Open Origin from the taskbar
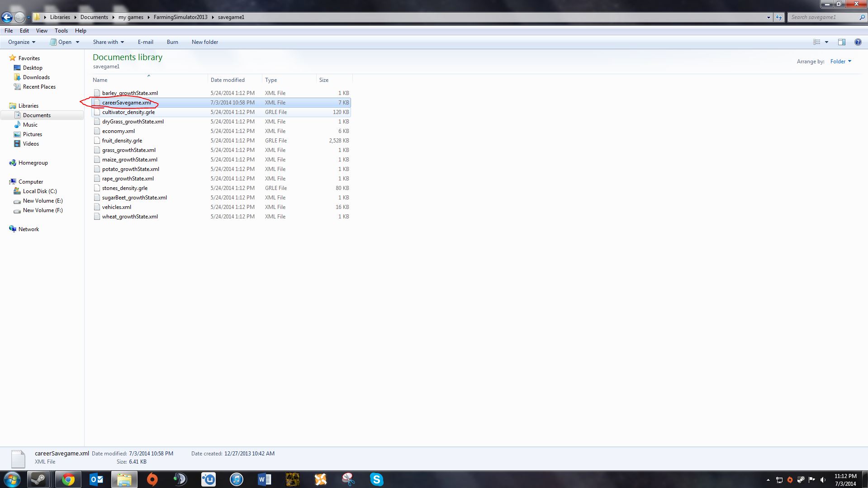Image resolution: width=868 pixels, height=488 pixels. pos(152,479)
